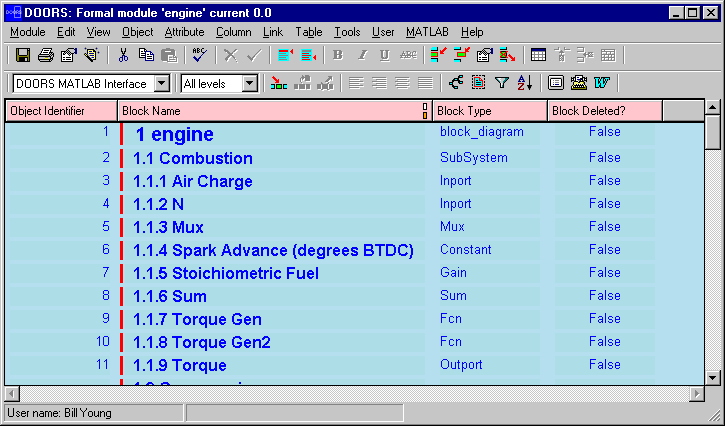Open the MATLAB menu
The image size is (725, 426).
[427, 32]
